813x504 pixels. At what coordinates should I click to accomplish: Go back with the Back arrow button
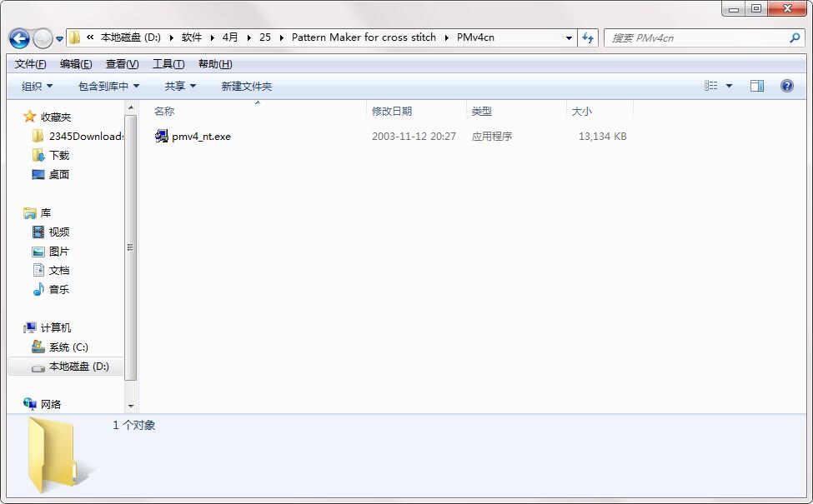19,38
